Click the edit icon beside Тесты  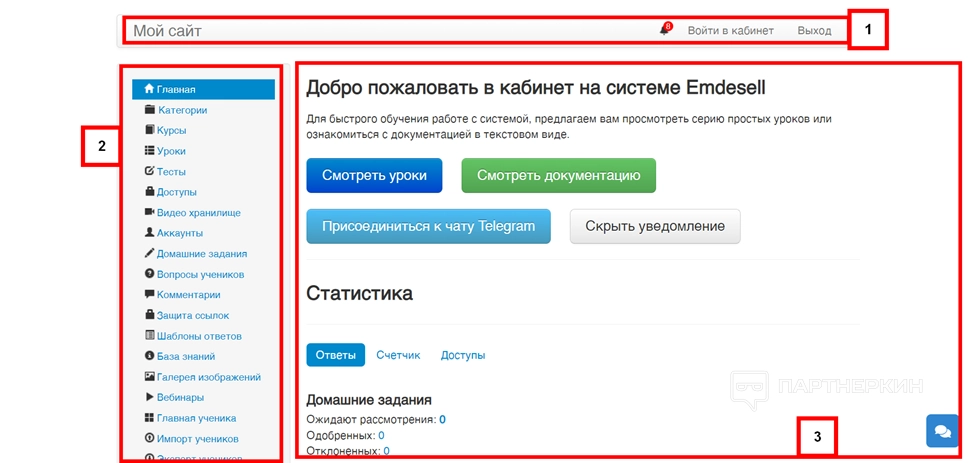[149, 171]
